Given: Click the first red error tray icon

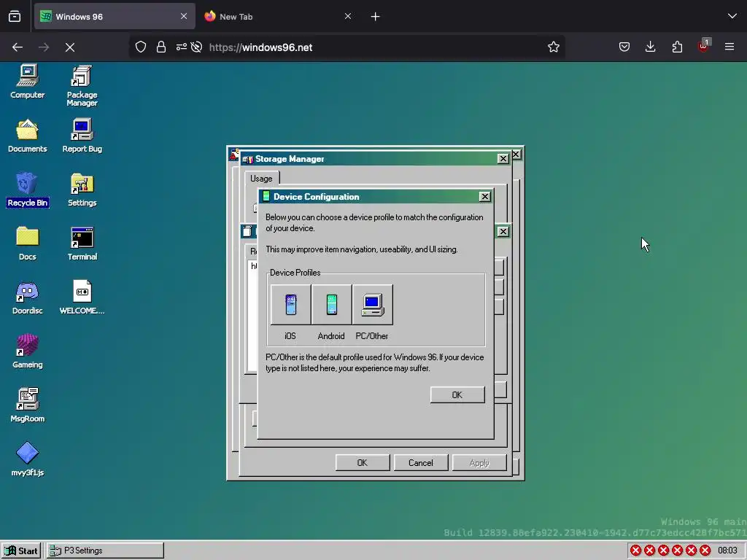Looking at the screenshot, I should coord(635,551).
